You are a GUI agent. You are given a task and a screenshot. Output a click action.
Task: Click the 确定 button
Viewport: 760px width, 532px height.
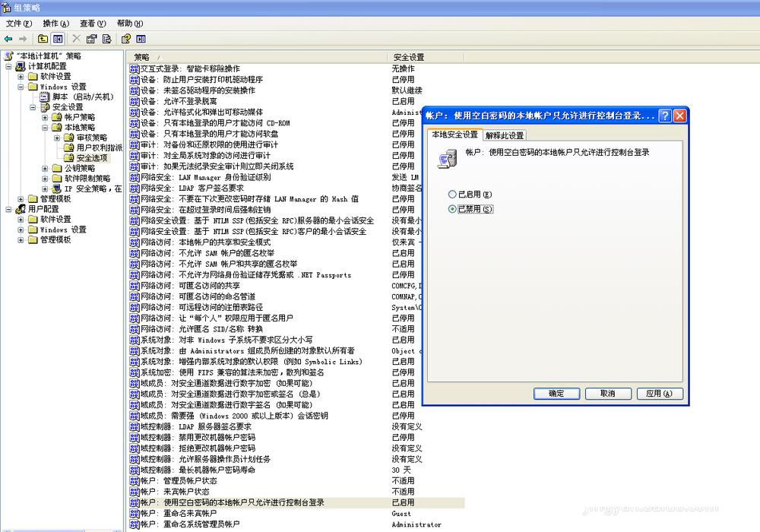(556, 394)
